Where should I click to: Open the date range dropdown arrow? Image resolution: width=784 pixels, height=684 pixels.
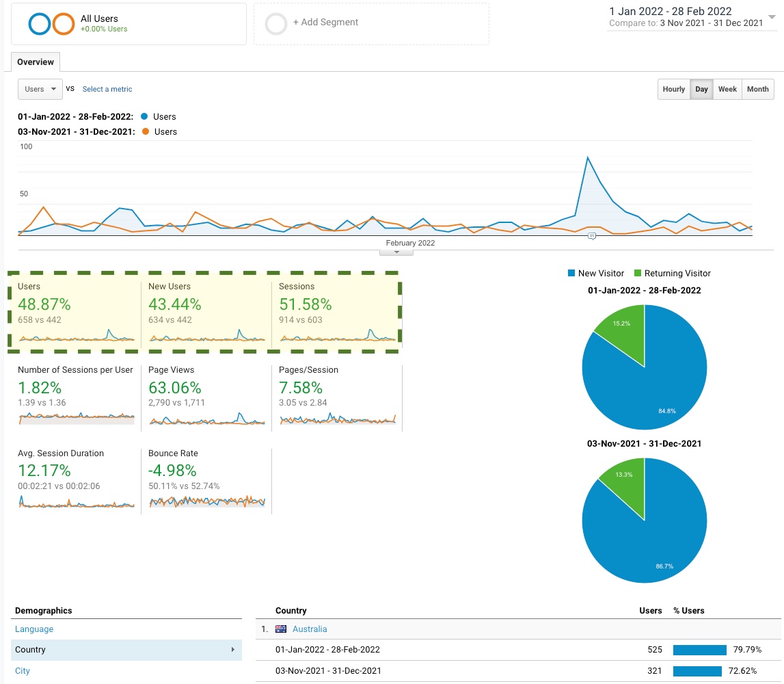coord(772,17)
